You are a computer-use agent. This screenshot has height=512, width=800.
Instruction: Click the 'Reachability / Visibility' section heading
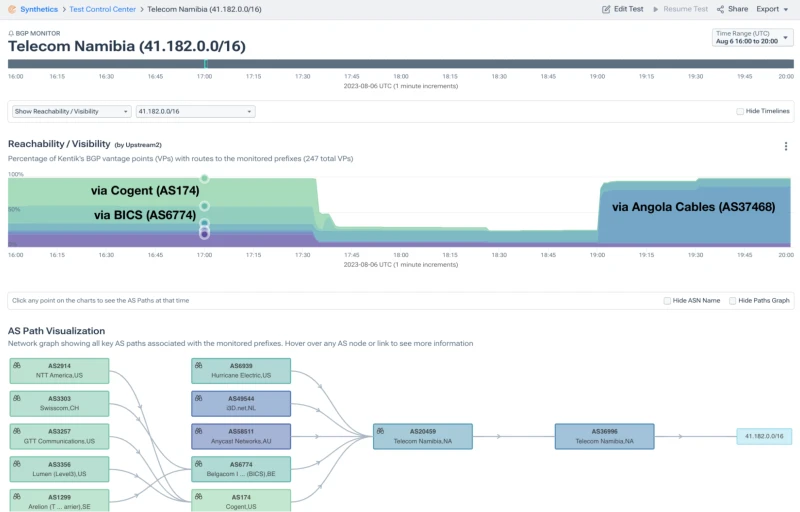coord(59,144)
